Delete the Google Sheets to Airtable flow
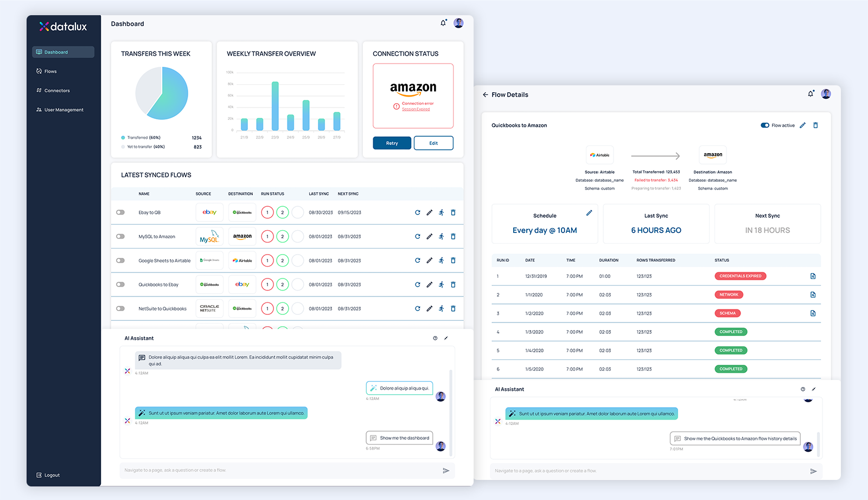 (453, 260)
